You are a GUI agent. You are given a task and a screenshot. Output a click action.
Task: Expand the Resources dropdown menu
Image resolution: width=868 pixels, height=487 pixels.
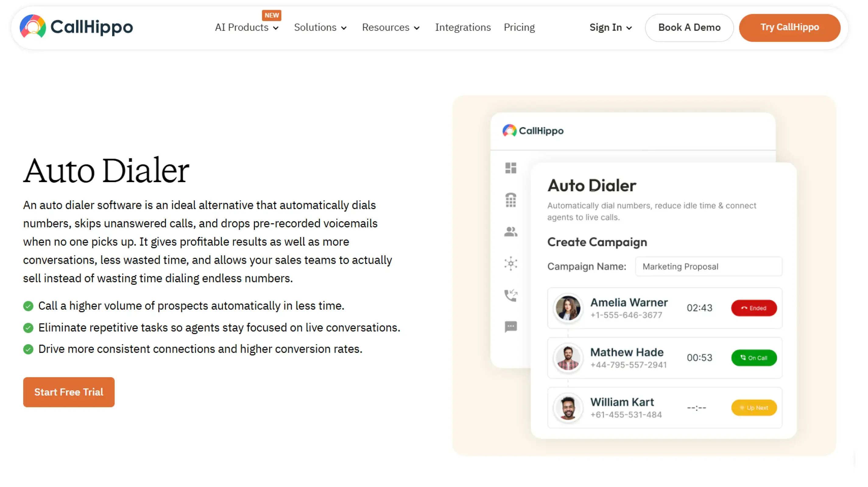[390, 27]
